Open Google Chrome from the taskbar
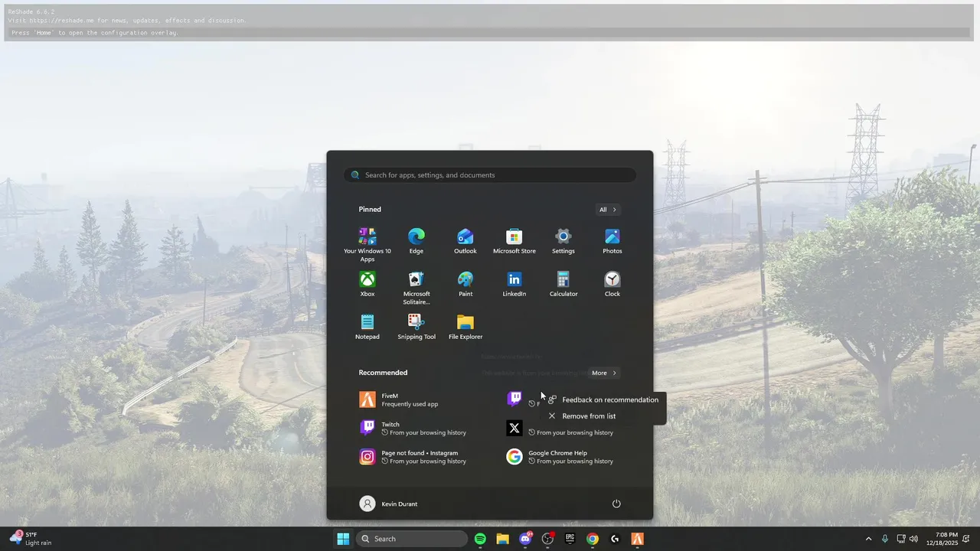The width and height of the screenshot is (980, 551). (593, 539)
